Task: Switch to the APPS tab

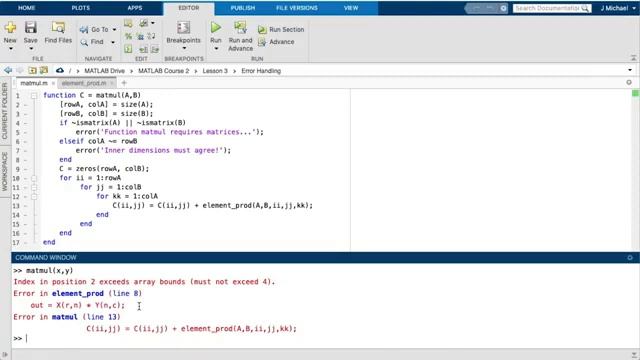Action: pos(135,8)
